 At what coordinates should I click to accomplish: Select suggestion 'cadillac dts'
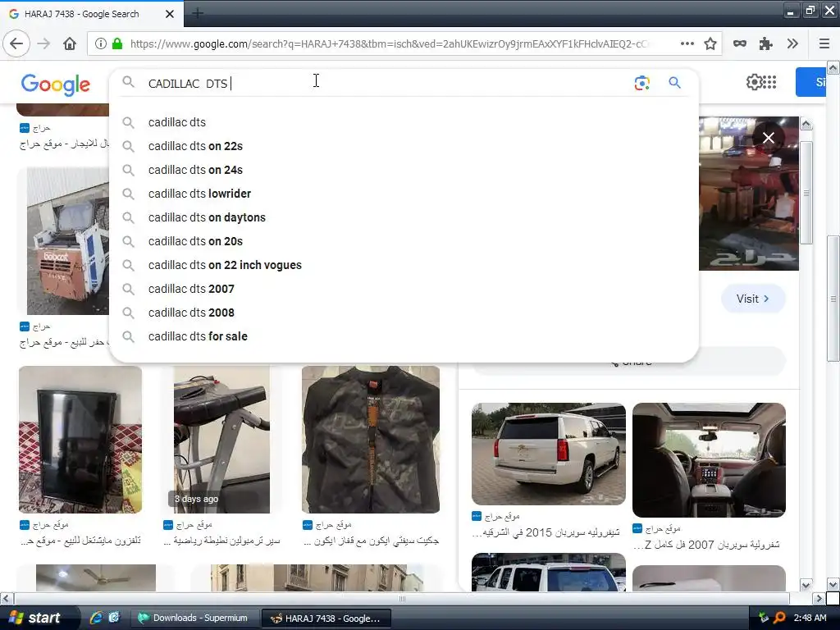(404, 122)
